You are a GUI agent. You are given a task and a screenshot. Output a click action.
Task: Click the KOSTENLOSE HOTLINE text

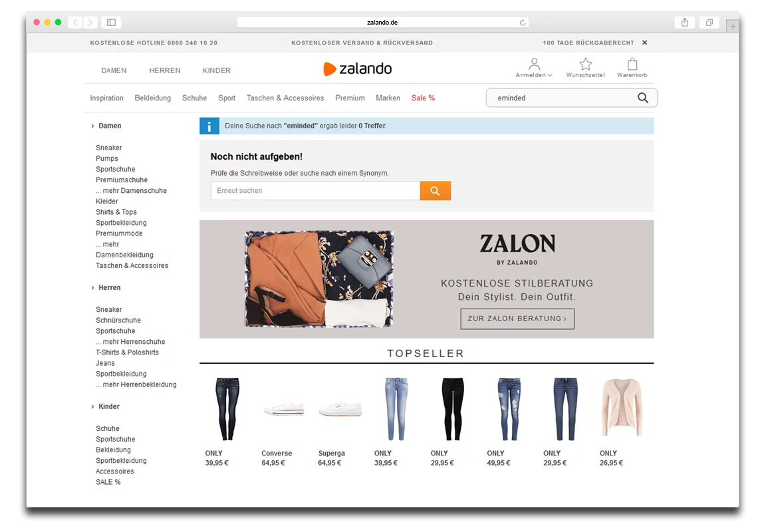coord(154,43)
